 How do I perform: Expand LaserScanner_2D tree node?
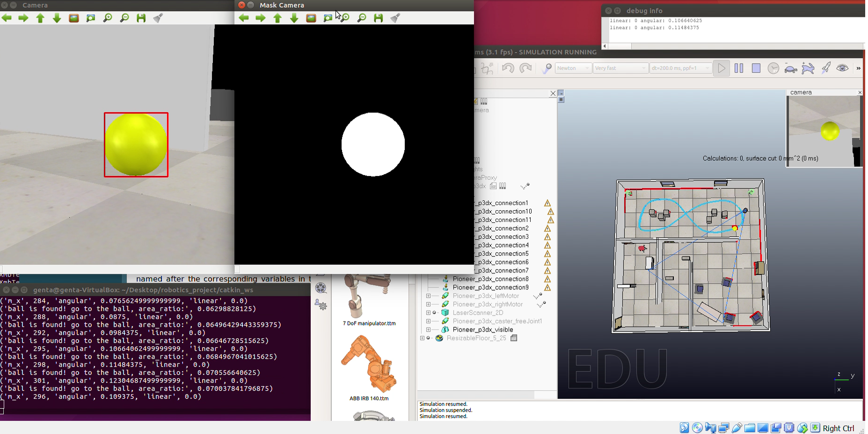428,313
